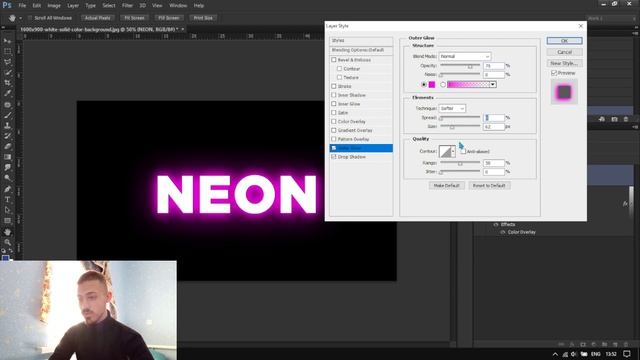Image resolution: width=640 pixels, height=360 pixels.
Task: Open the Hand tool preset picker
Action: 20,18
